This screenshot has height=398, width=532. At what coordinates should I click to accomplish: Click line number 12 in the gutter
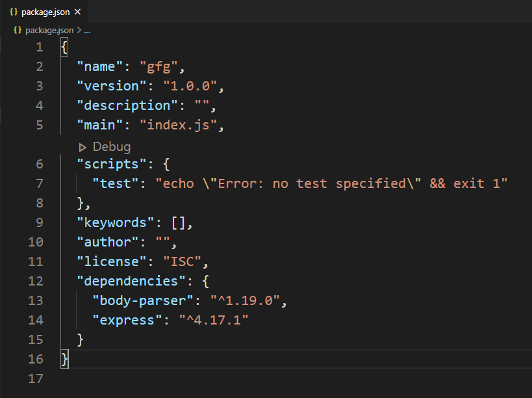36,281
